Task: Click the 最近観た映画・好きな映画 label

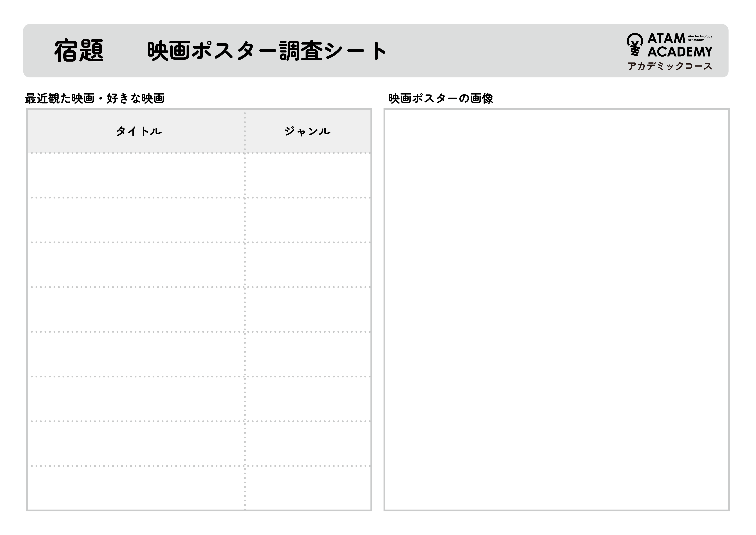Action: tap(95, 98)
